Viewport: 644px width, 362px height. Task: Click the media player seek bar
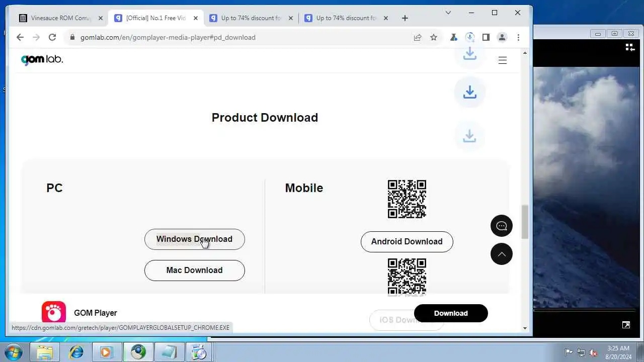pos(584,310)
